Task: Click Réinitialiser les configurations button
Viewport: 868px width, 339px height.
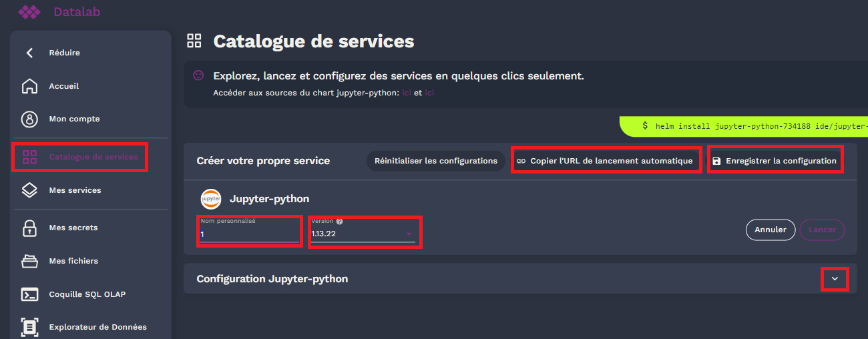Action: point(435,161)
